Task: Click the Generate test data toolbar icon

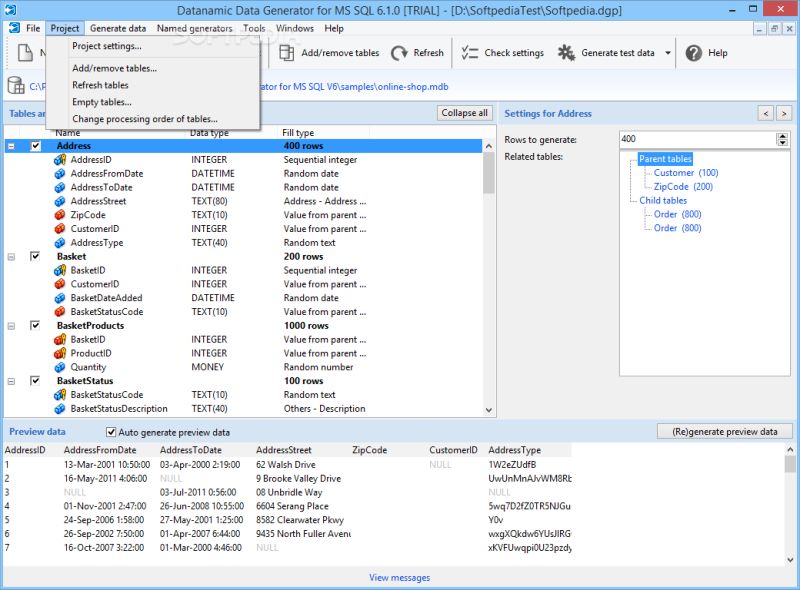Action: (566, 54)
